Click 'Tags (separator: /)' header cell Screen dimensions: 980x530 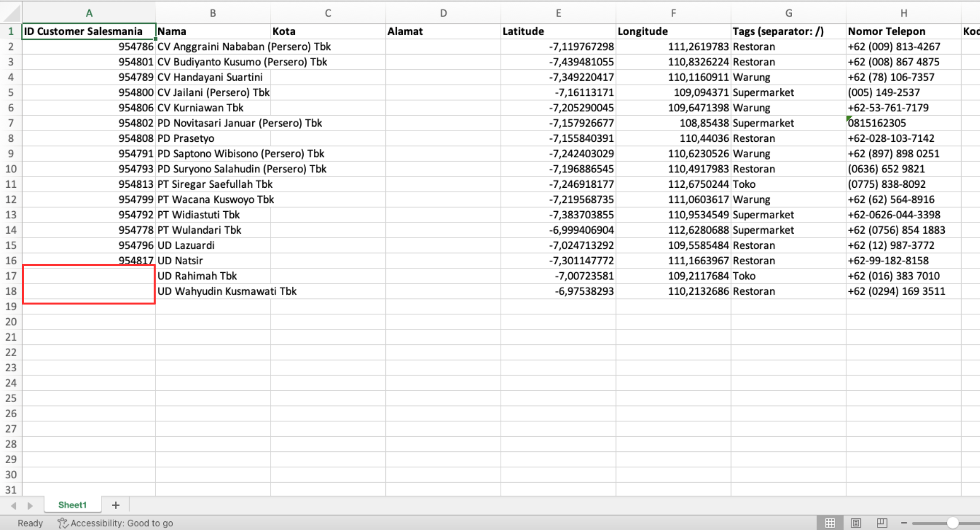tap(789, 31)
